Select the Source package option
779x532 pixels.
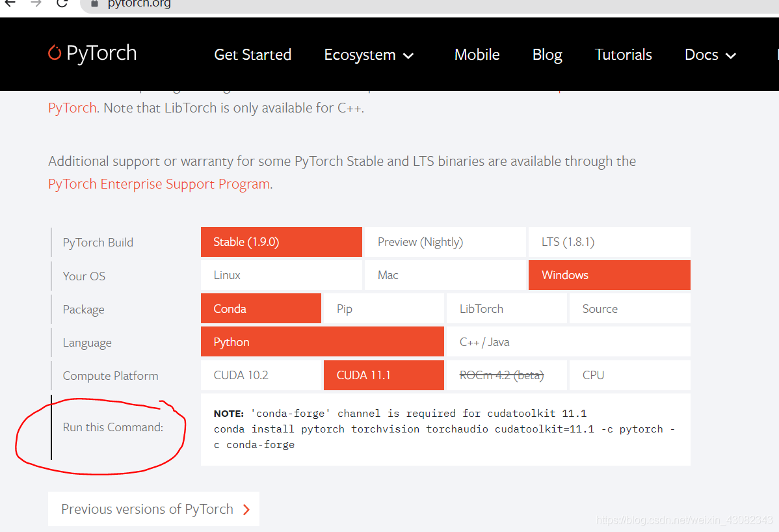point(630,308)
